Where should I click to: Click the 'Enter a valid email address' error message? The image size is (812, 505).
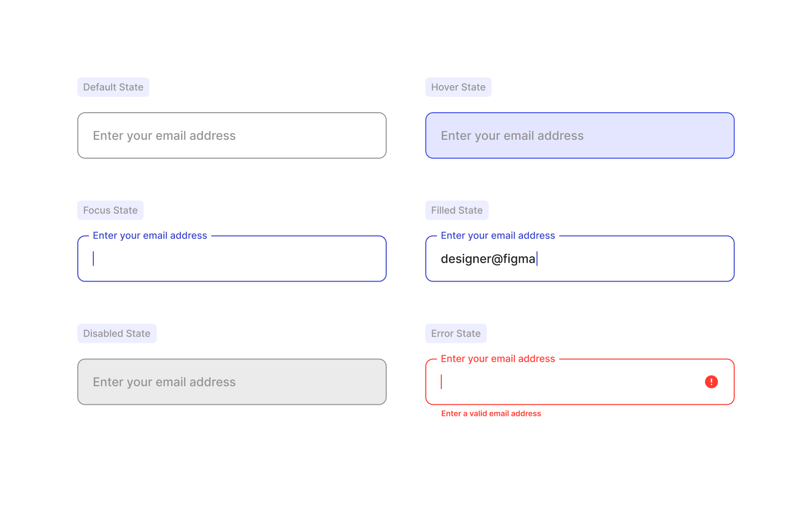(x=491, y=414)
